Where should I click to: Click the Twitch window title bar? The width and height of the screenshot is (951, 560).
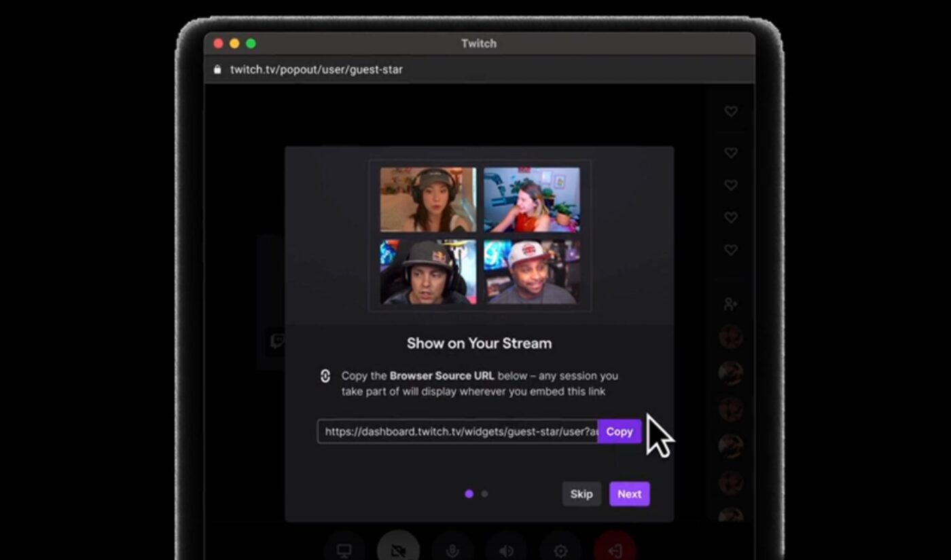pos(479,43)
